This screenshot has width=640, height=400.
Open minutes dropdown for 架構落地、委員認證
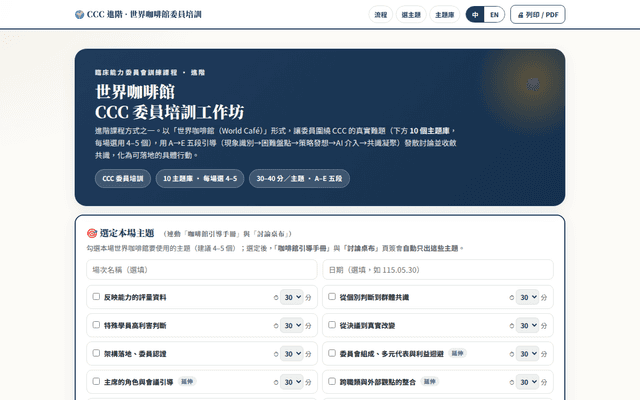292,353
